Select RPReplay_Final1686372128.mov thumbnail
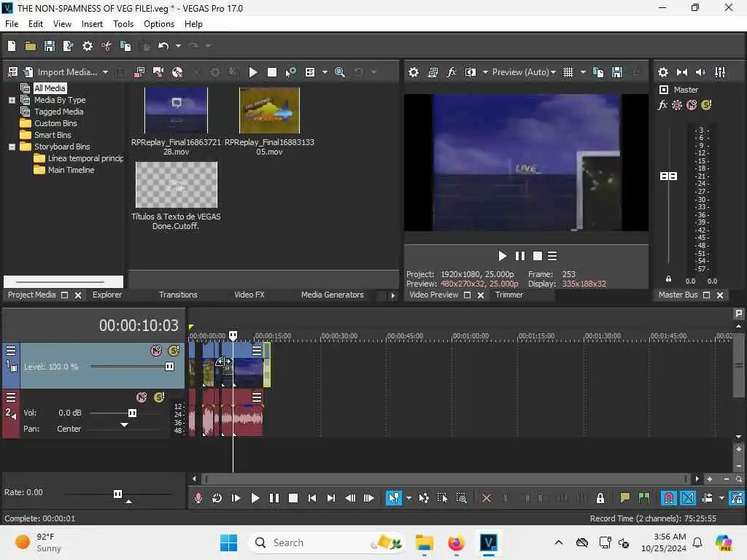The height and width of the screenshot is (560, 747). click(177, 110)
